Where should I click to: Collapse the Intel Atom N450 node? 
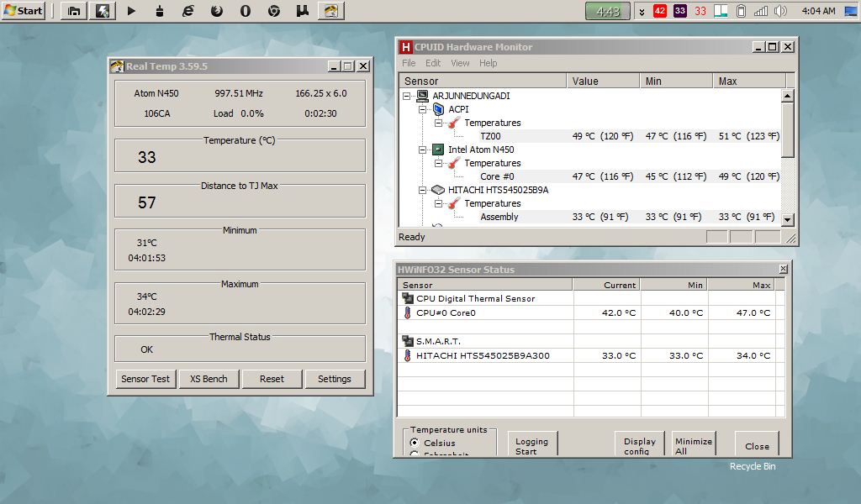[422, 150]
